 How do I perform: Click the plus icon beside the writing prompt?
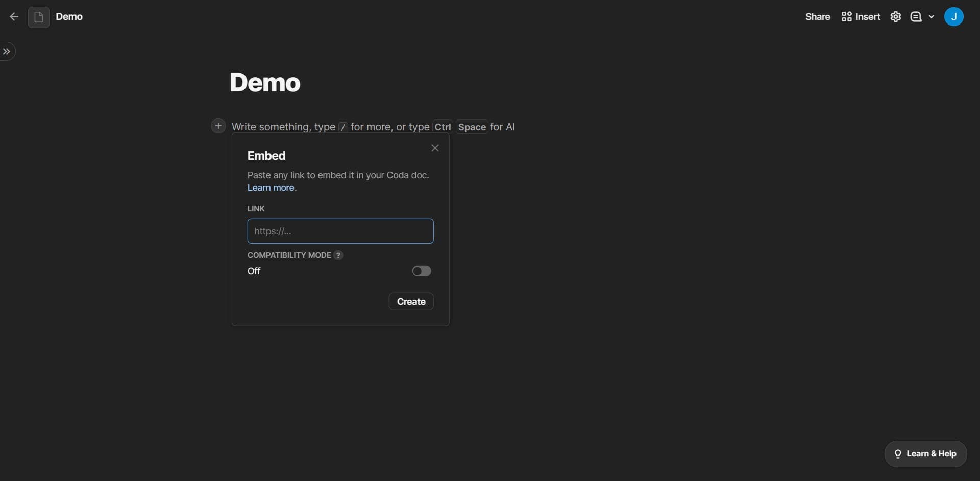(218, 126)
